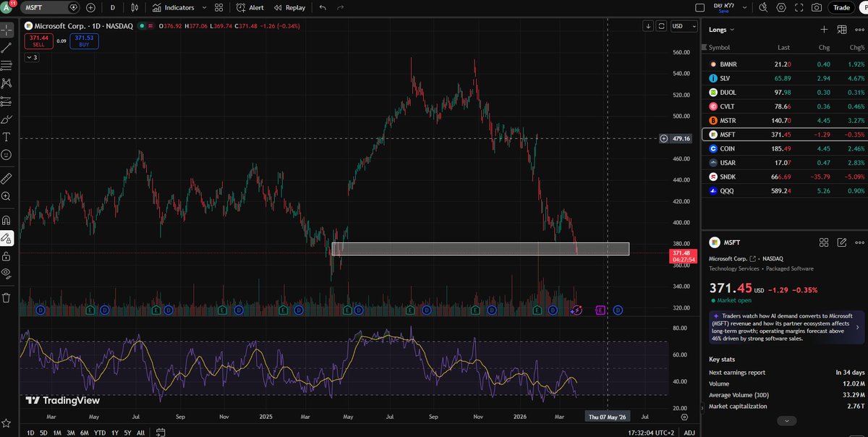The image size is (868, 437).
Task: Select the trend line drawing tool
Action: pos(7,48)
